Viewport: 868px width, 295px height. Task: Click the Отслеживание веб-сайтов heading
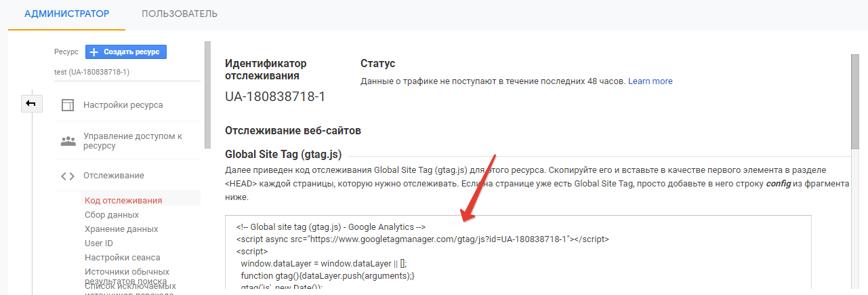293,130
